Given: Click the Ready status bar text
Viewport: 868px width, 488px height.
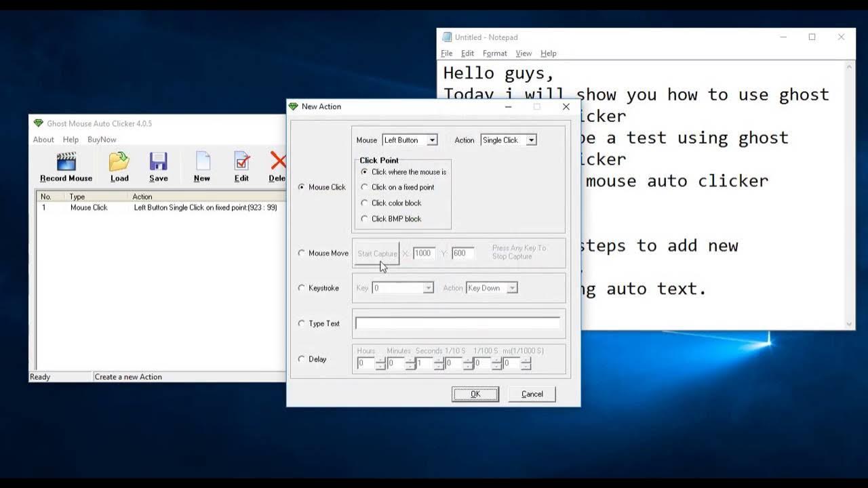Looking at the screenshot, I should coord(40,377).
